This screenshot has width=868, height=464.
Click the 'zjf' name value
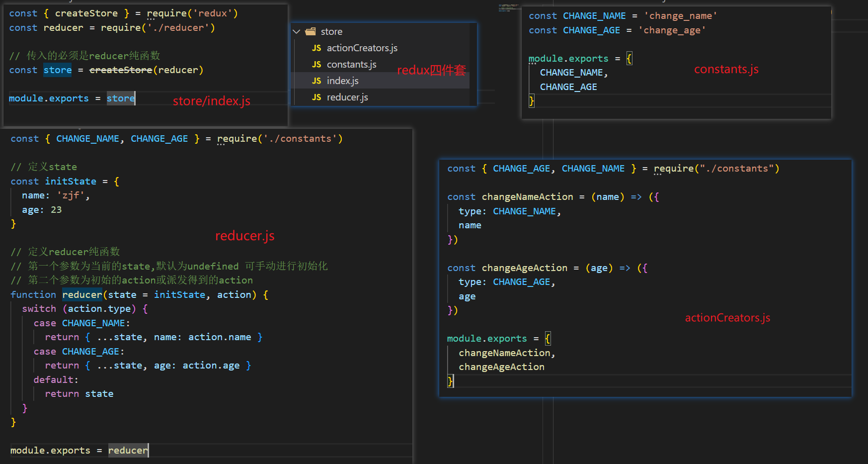pyautogui.click(x=71, y=196)
